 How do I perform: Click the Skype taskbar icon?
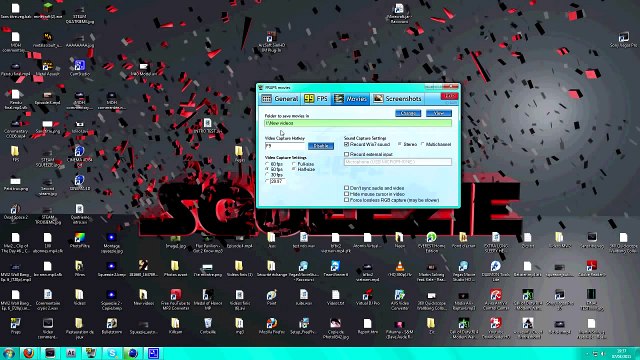click(x=112, y=353)
